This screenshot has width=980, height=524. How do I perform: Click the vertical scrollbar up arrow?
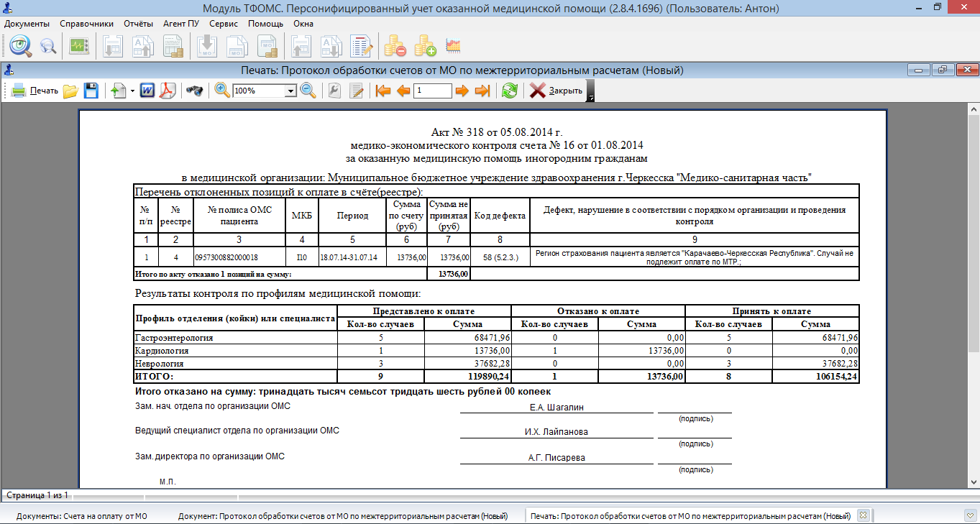tap(974, 109)
